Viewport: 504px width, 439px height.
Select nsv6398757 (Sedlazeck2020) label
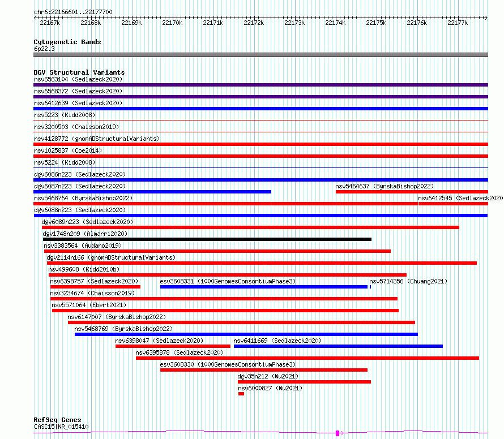pos(94,281)
